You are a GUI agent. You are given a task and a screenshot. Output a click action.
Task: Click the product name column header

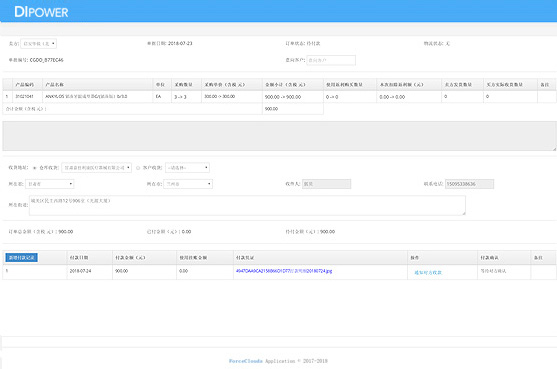[98, 85]
